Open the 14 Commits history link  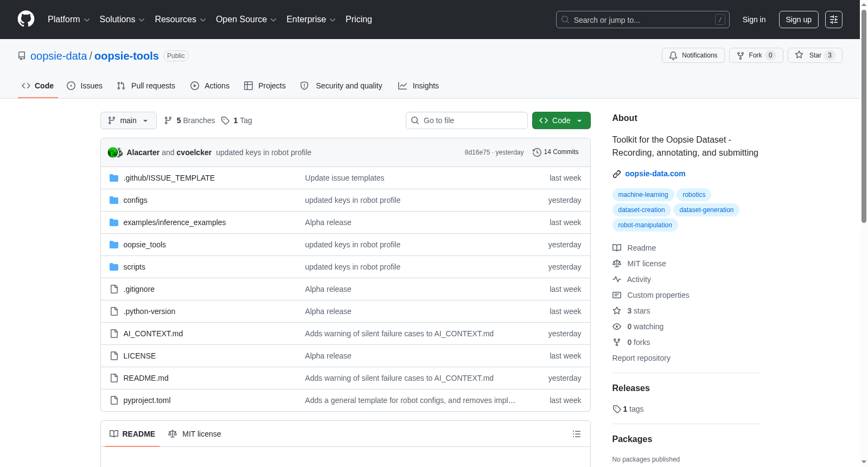click(x=556, y=152)
